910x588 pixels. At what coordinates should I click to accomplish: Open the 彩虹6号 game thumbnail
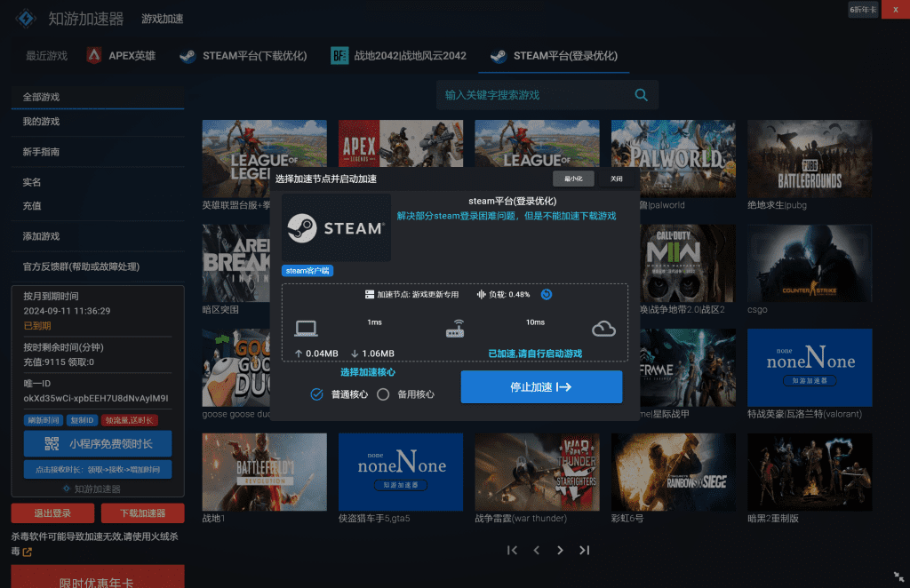tap(674, 472)
